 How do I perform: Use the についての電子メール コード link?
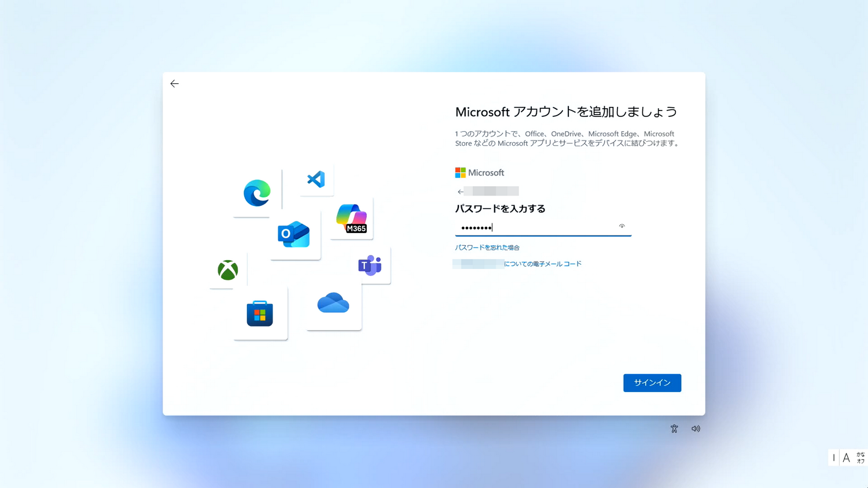(x=543, y=264)
